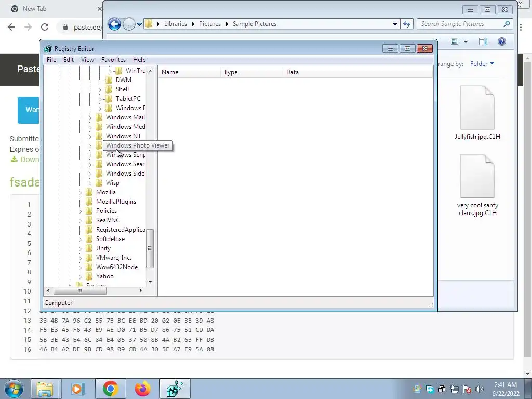The image size is (532, 399).
Task: Expand the Policies registry key
Action: (81, 211)
